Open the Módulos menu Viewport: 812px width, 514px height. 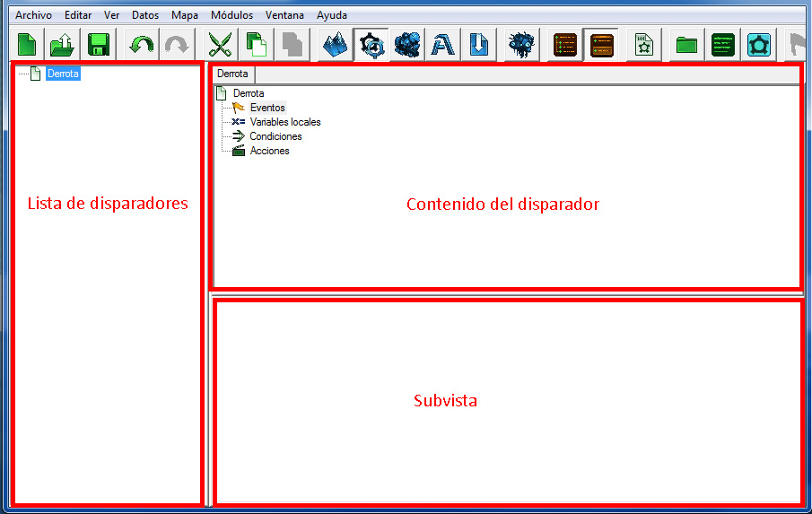231,15
